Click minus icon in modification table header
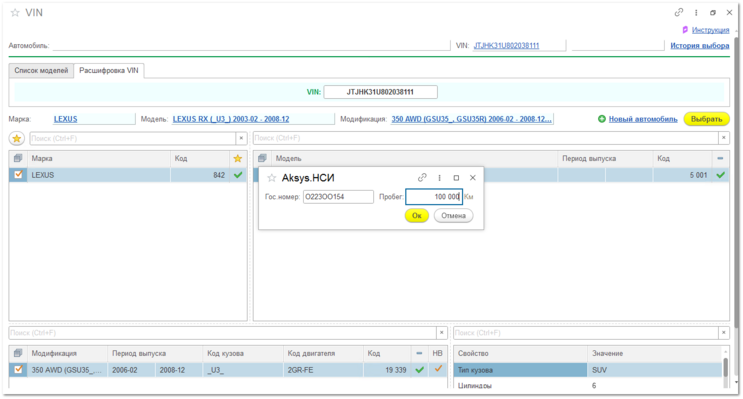Screen dimensions: 743x399 click(419, 353)
